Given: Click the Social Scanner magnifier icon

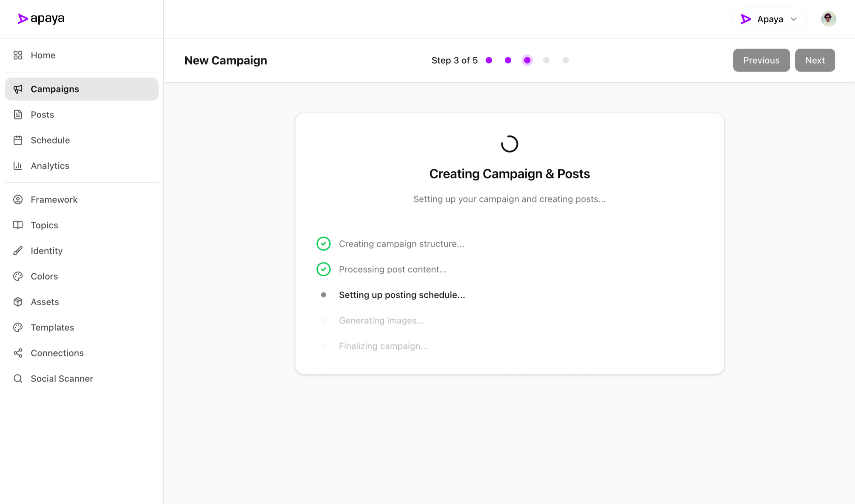Looking at the screenshot, I should (x=18, y=378).
